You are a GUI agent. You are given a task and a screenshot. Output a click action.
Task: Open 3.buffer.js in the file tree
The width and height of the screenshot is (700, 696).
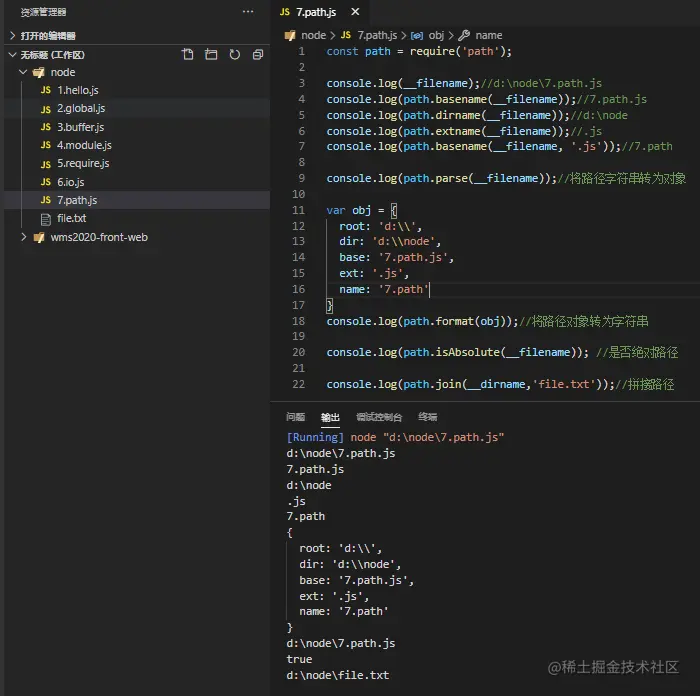point(137,127)
